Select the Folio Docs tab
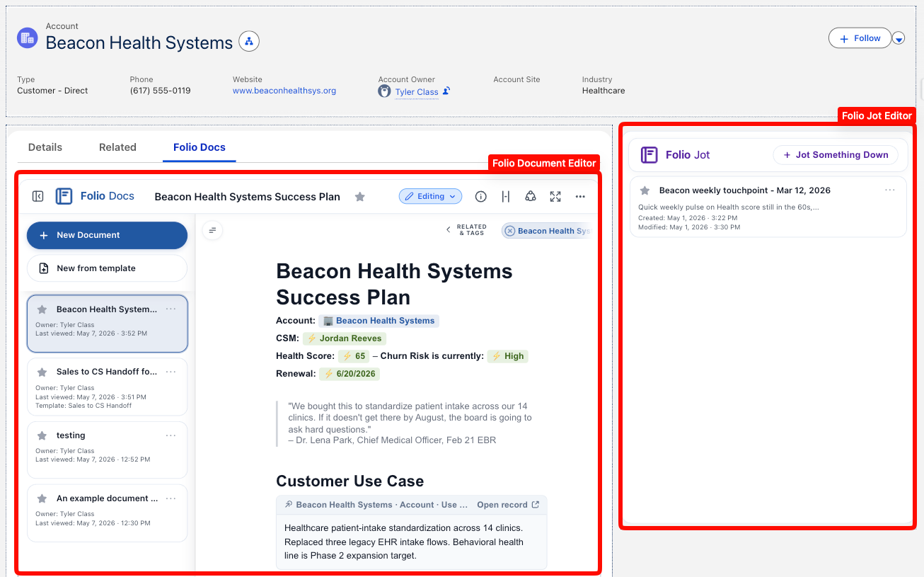924x577 pixels. click(200, 147)
